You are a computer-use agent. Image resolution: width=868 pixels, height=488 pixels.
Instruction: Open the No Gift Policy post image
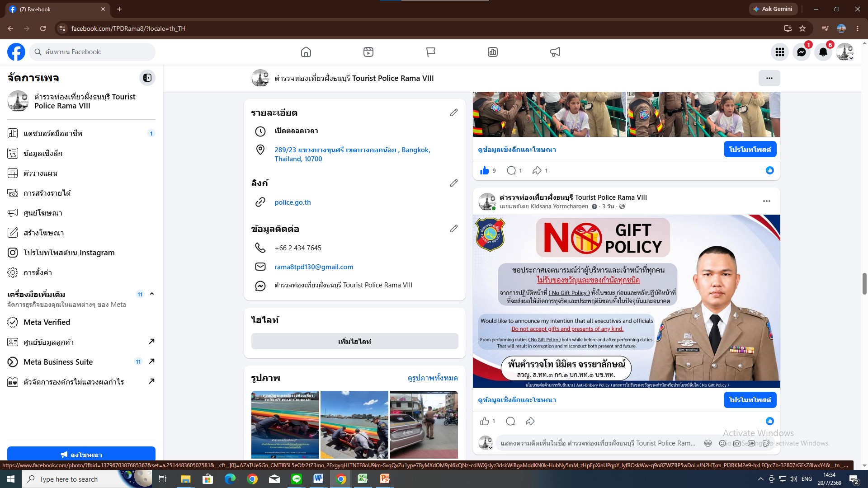pyautogui.click(x=627, y=301)
